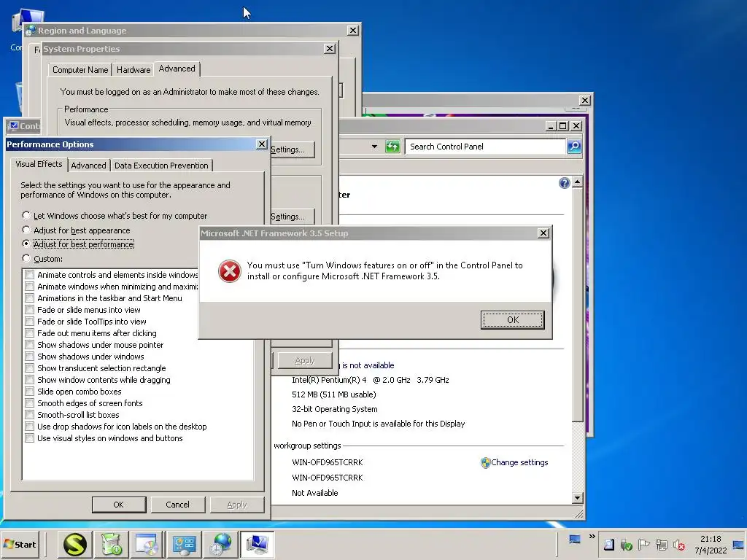Image resolution: width=747 pixels, height=560 pixels.
Task: Open the green S application in the taskbar
Action: click(x=75, y=544)
